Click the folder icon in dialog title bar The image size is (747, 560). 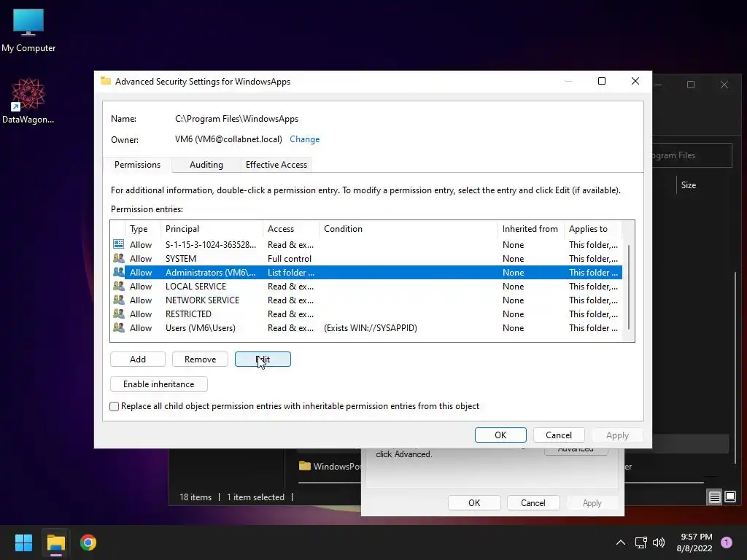[106, 81]
